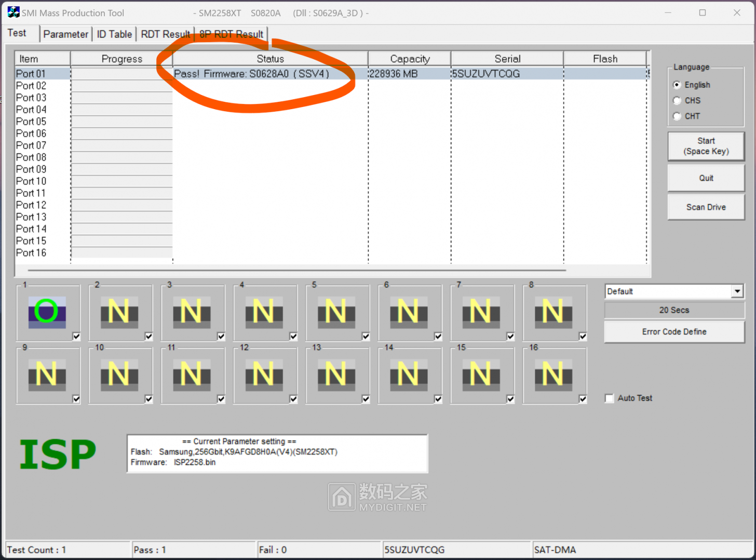Click Port 05 progress bar
Screen dimensions: 756x560
coord(122,122)
